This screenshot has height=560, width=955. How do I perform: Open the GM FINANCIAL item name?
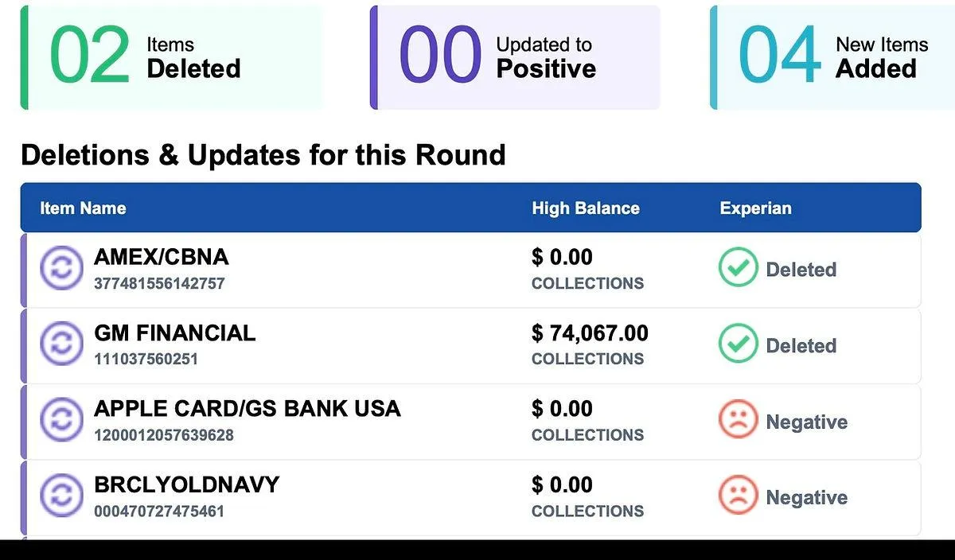[175, 332]
